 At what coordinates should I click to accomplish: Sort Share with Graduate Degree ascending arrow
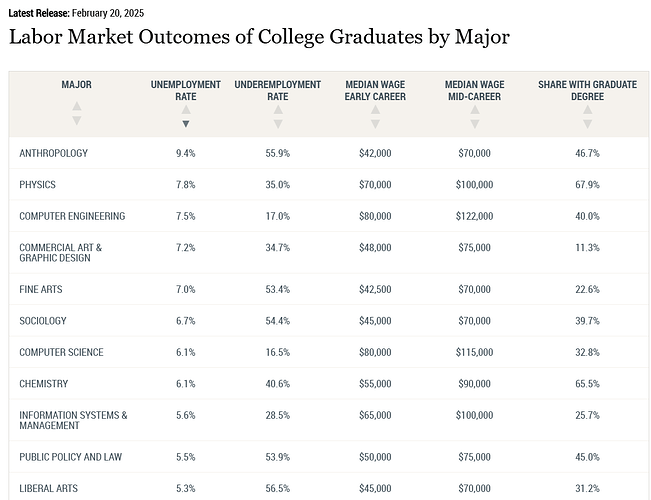587,110
